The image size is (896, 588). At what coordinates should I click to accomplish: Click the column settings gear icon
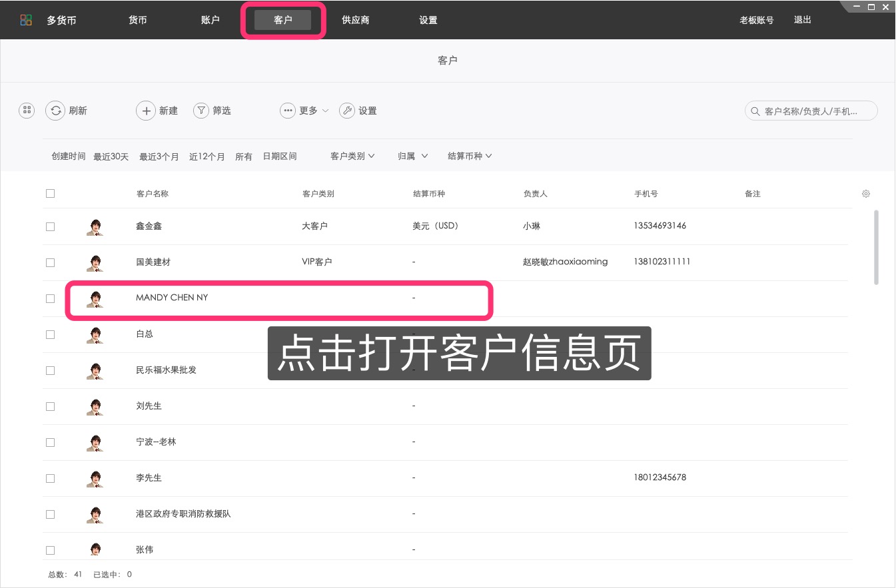point(866,194)
